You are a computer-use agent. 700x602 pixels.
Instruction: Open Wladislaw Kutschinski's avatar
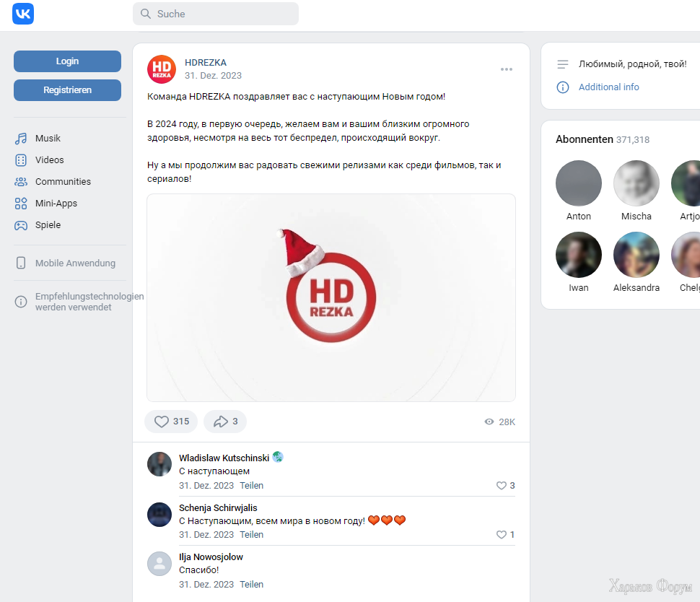(x=159, y=464)
